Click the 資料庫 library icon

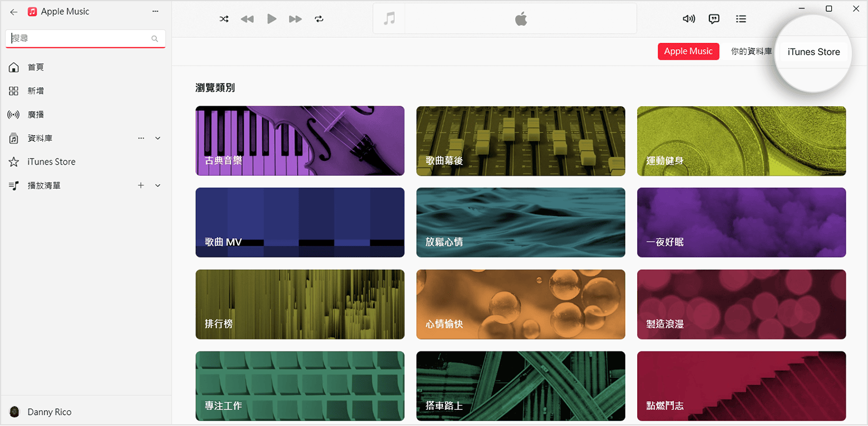pos(14,138)
